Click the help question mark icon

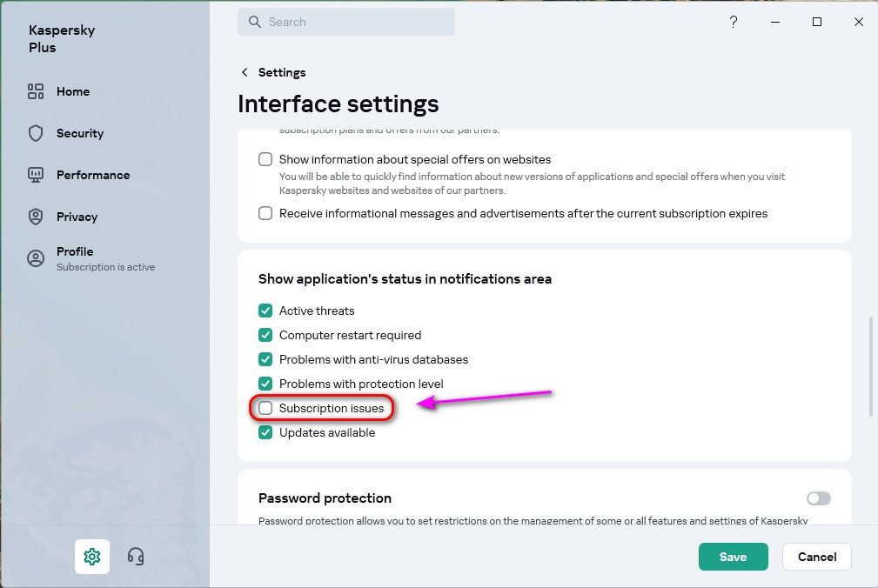[x=734, y=23]
